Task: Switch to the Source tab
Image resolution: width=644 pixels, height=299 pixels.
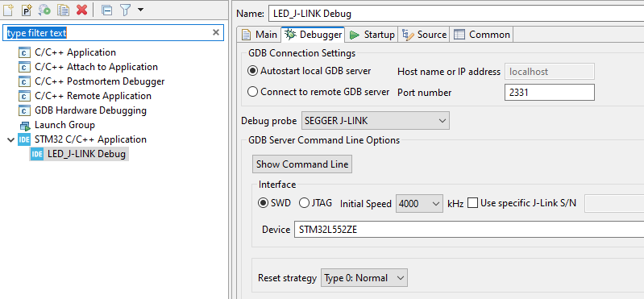Action: [x=424, y=35]
